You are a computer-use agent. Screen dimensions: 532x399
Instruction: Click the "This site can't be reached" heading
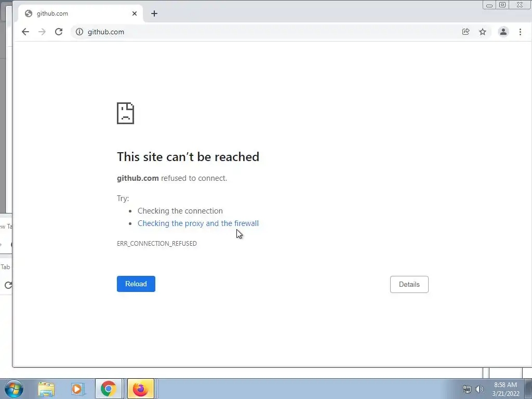click(x=188, y=157)
